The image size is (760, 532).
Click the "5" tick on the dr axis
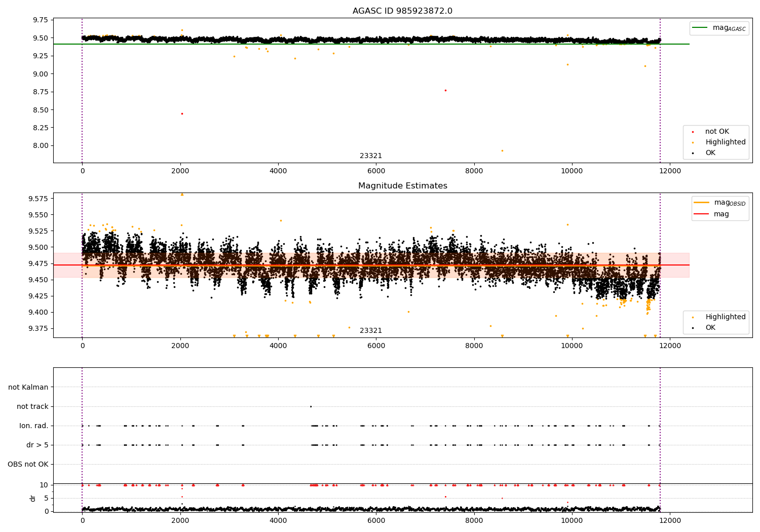point(47,498)
